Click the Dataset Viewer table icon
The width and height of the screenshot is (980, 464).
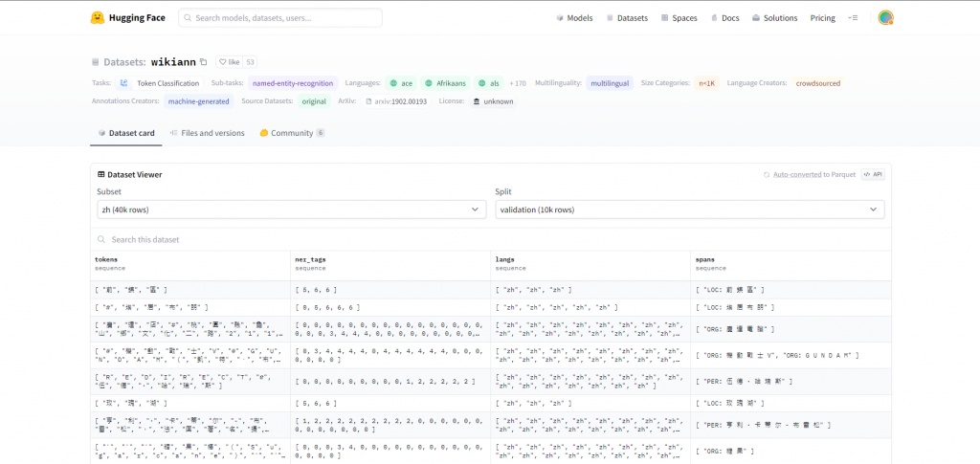101,175
